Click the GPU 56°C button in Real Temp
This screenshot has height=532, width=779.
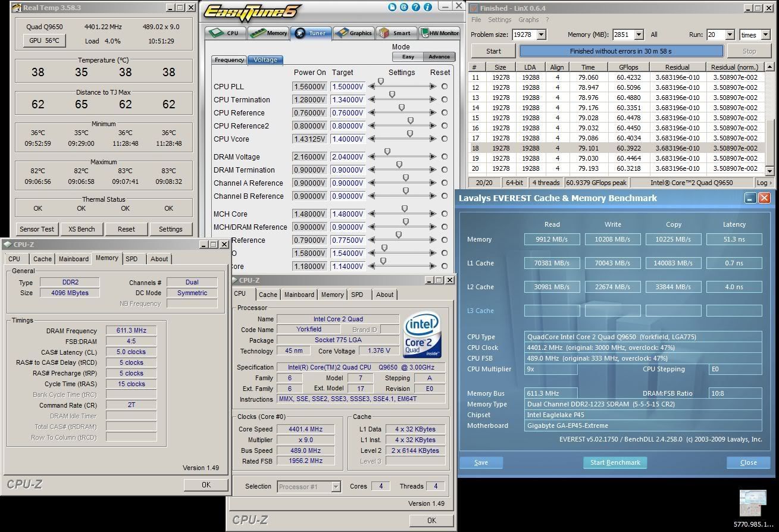pos(44,40)
